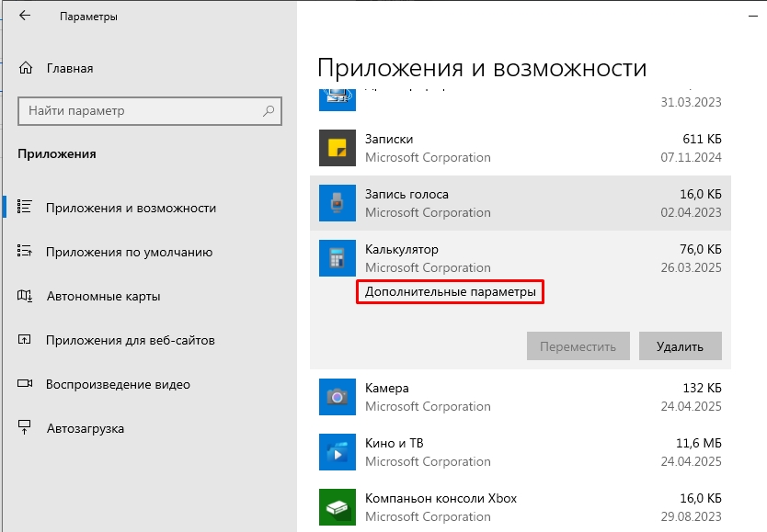This screenshot has height=532, width=767.
Task: Select the Кино и ТВ app name
Action: (x=394, y=443)
